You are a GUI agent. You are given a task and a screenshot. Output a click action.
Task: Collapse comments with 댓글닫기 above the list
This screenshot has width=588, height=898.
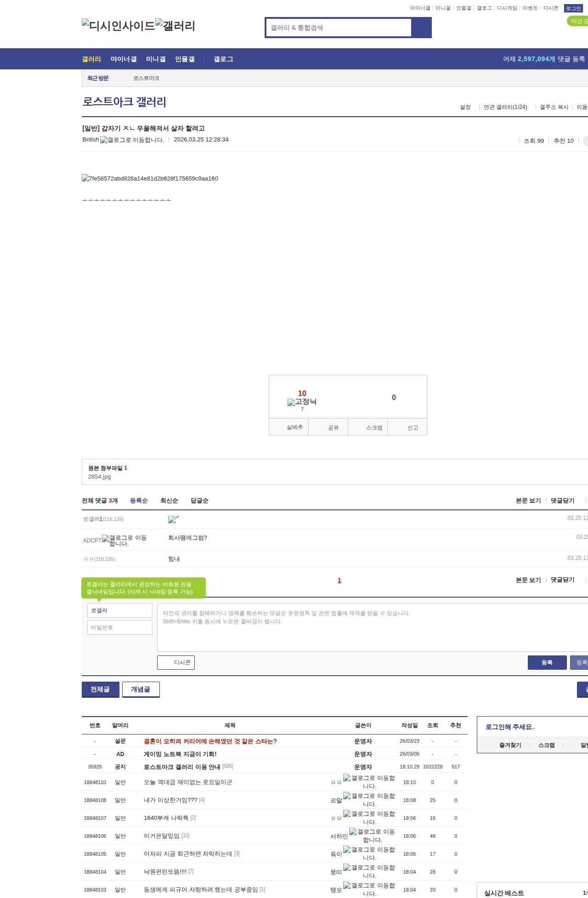coord(563,501)
